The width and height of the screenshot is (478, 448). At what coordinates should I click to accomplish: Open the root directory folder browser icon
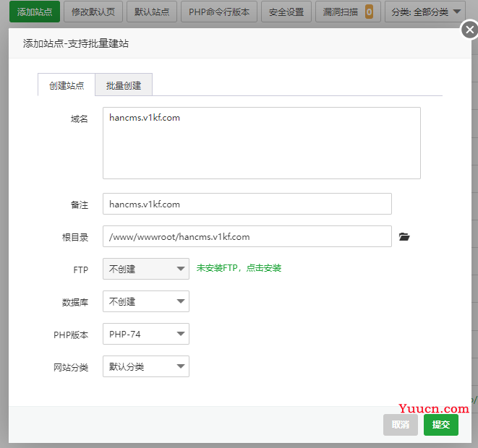(x=404, y=236)
